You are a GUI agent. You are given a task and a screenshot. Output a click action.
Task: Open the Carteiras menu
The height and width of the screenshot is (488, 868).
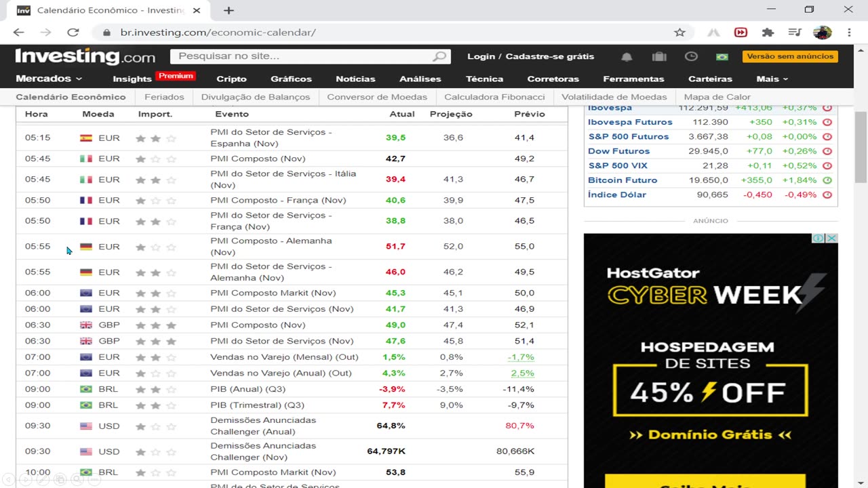point(710,79)
